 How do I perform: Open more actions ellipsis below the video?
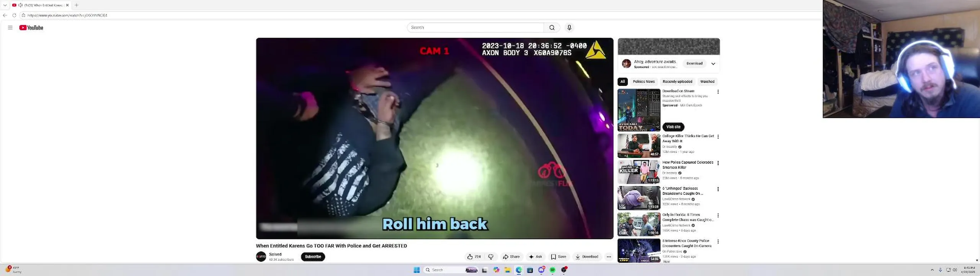point(609,257)
